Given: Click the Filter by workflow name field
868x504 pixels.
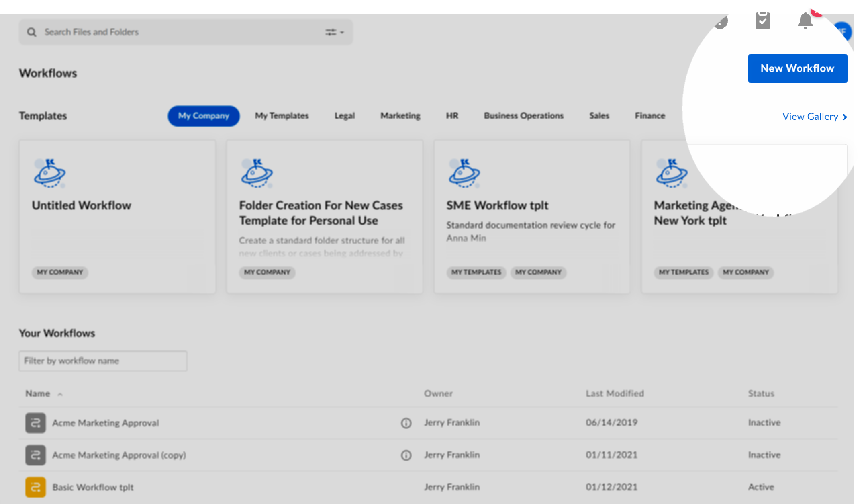Looking at the screenshot, I should 103,361.
